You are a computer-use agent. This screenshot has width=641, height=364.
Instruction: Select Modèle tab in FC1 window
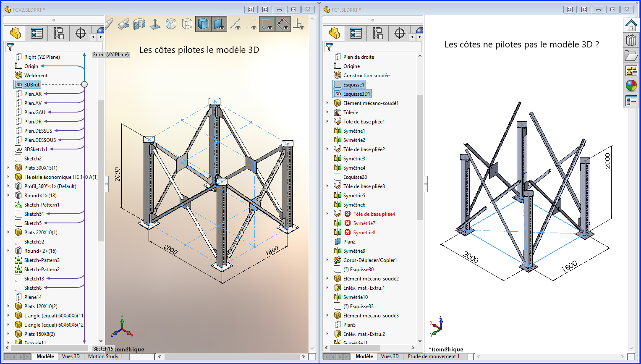coord(364,356)
